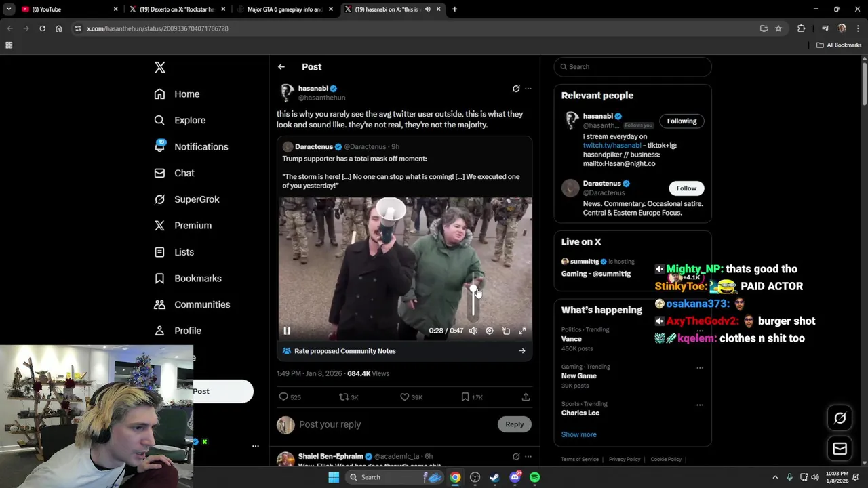Image resolution: width=868 pixels, height=488 pixels.
Task: Open Notifications in X sidebar
Action: [x=191, y=146]
